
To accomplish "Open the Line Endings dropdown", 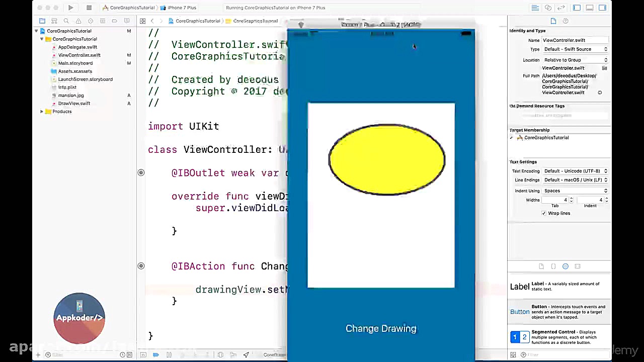I will pos(576,180).
